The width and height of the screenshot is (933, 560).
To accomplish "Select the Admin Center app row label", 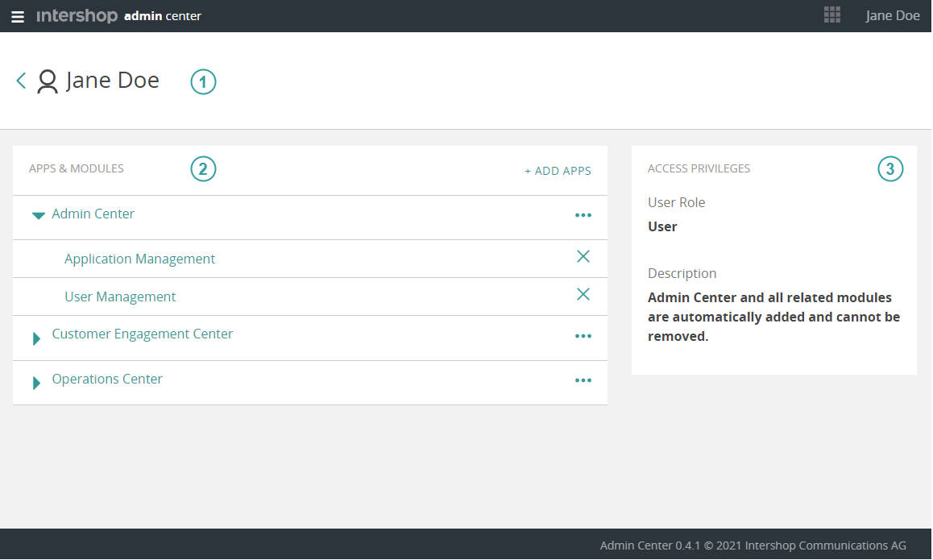I will (x=93, y=214).
